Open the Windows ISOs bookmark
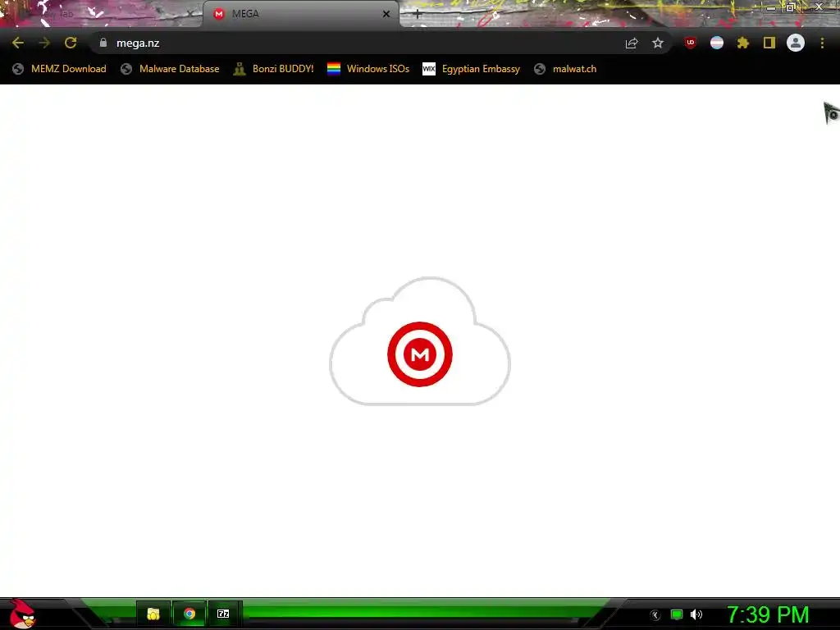Screen dimensions: 840x630 click(368, 69)
